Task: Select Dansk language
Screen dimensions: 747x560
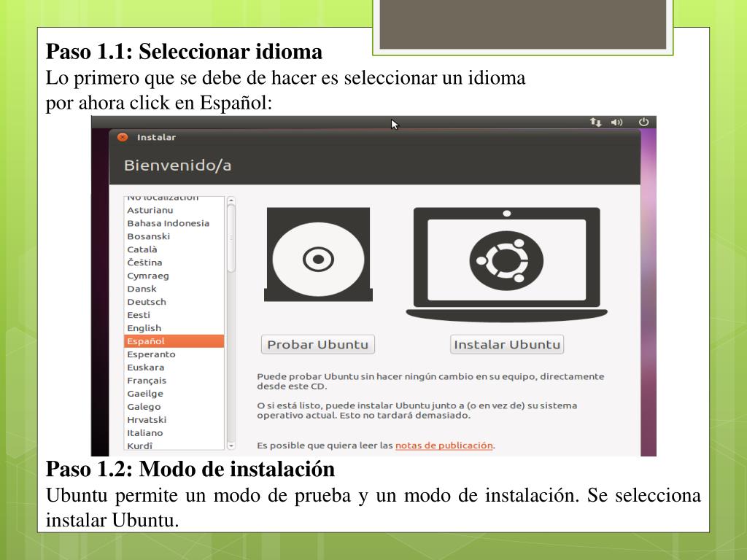Action: tap(174, 289)
